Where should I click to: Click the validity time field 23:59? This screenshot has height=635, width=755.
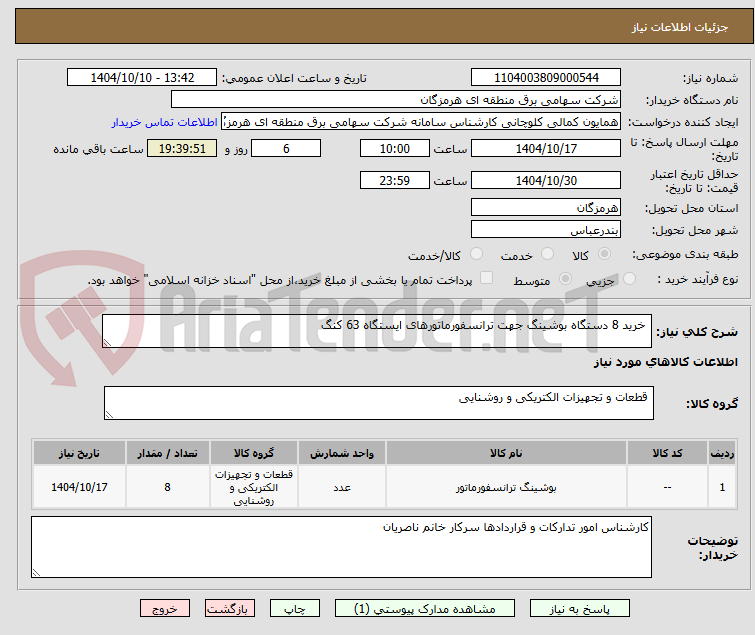tap(394, 181)
